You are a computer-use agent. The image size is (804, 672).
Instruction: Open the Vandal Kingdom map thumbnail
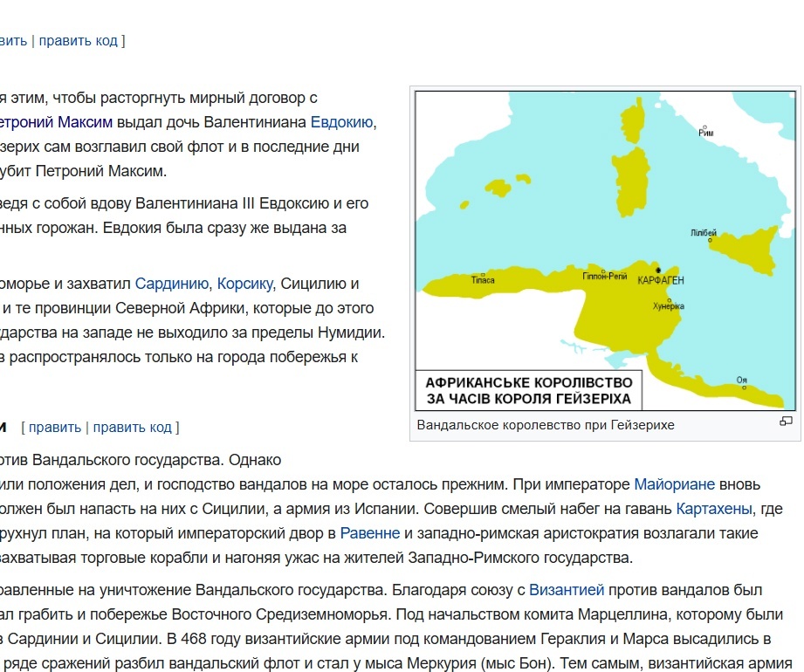(605, 249)
